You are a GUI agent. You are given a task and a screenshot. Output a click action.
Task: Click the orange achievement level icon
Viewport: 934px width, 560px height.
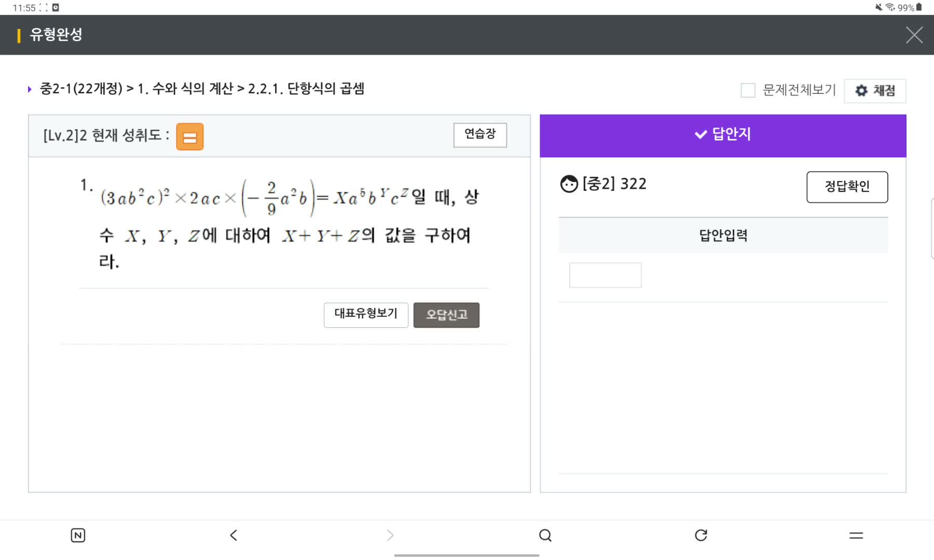click(189, 137)
